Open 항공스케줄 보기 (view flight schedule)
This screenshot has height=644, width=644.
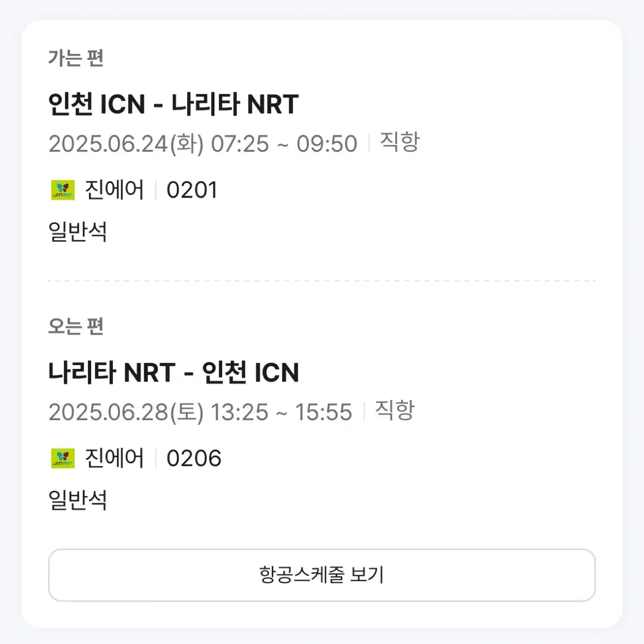point(322,575)
